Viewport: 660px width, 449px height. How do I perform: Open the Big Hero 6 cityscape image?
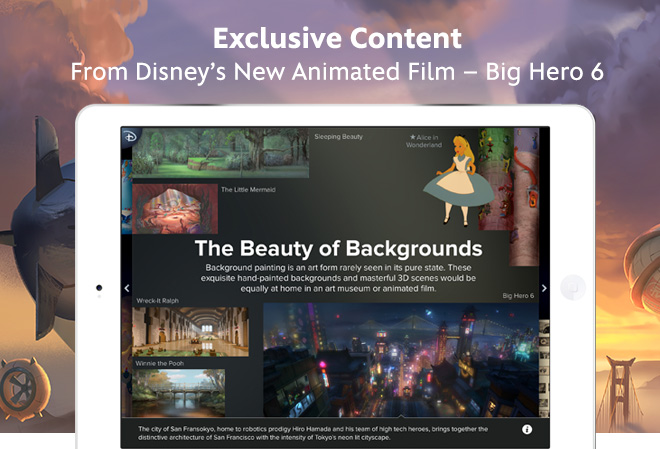click(401, 360)
